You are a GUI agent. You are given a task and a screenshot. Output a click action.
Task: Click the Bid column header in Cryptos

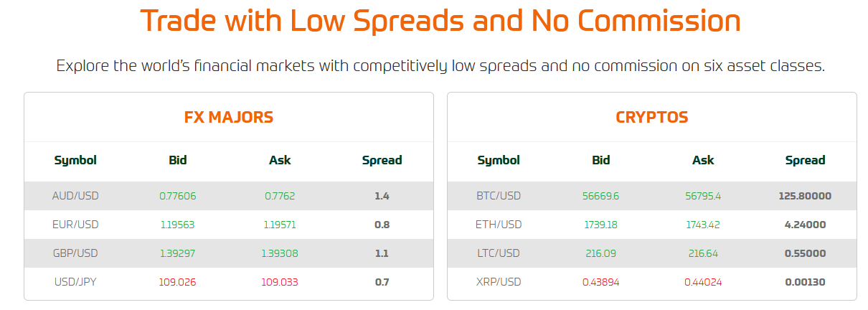(601, 160)
